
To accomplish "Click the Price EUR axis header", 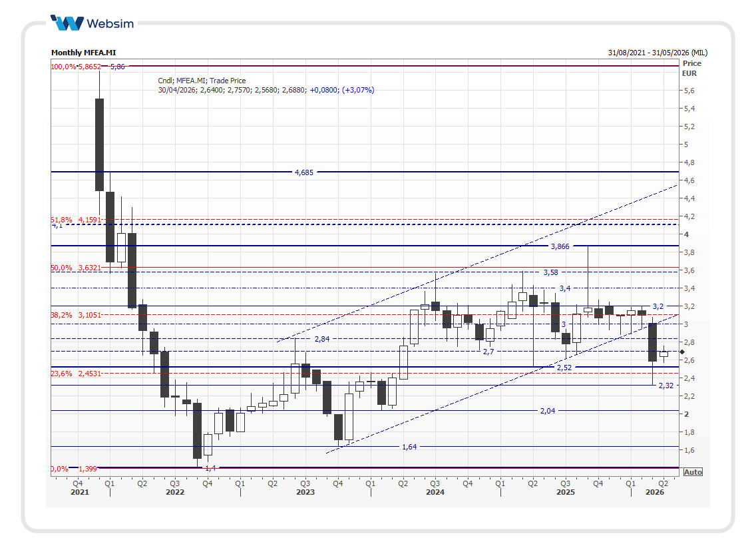I will point(691,68).
